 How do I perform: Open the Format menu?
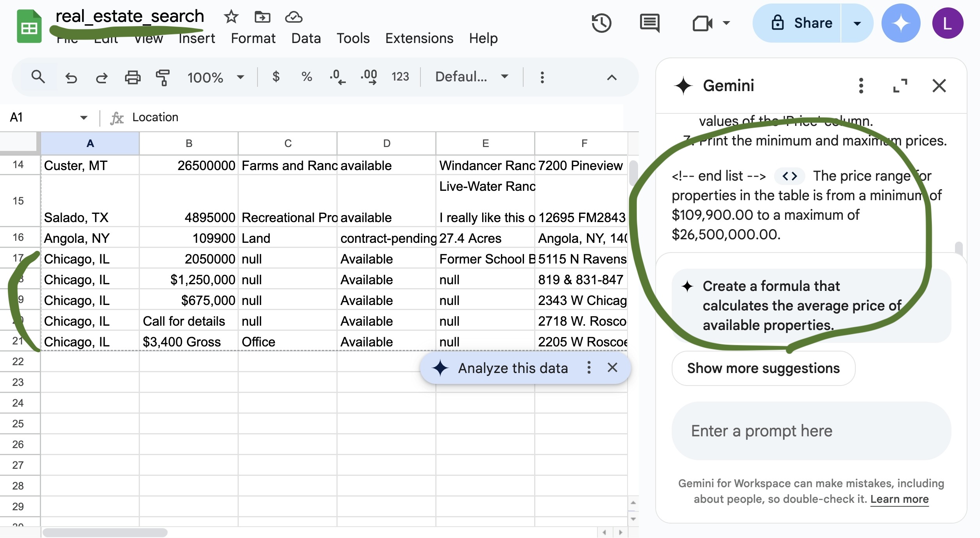pyautogui.click(x=253, y=38)
